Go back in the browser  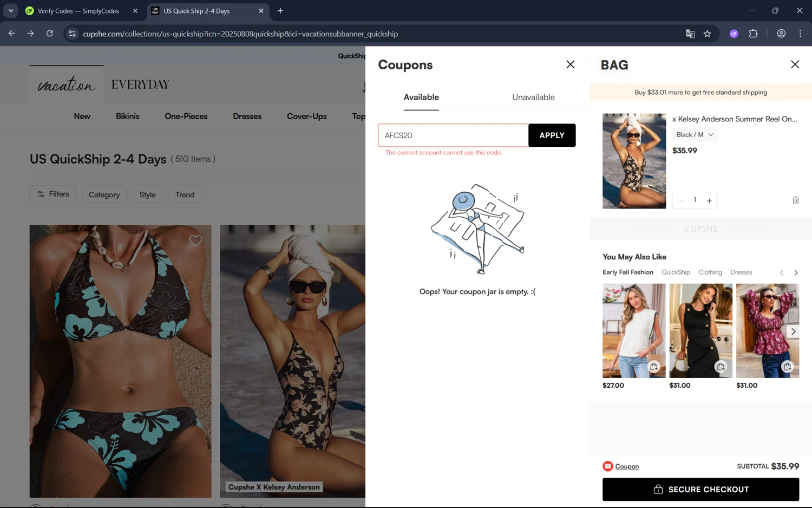(12, 34)
